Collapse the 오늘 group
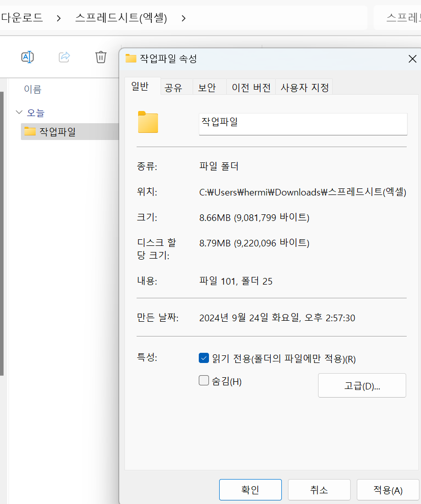This screenshot has height=504, width=421. 19,113
